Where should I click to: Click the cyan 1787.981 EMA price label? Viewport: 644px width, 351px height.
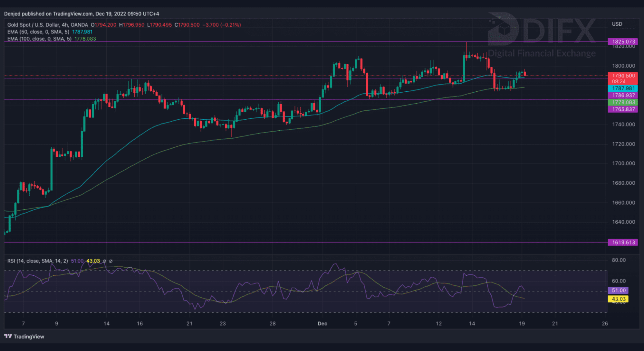[623, 88]
